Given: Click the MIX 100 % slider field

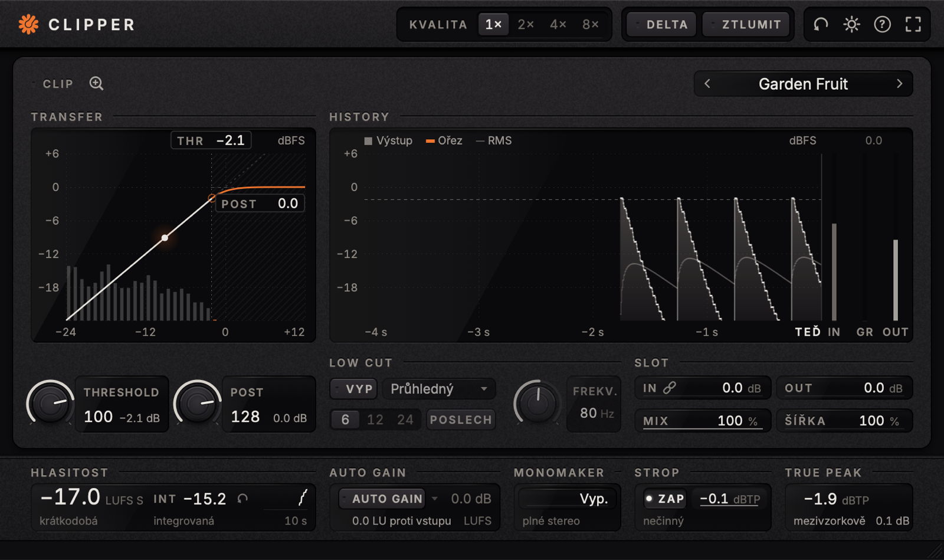Looking at the screenshot, I should 703,421.
